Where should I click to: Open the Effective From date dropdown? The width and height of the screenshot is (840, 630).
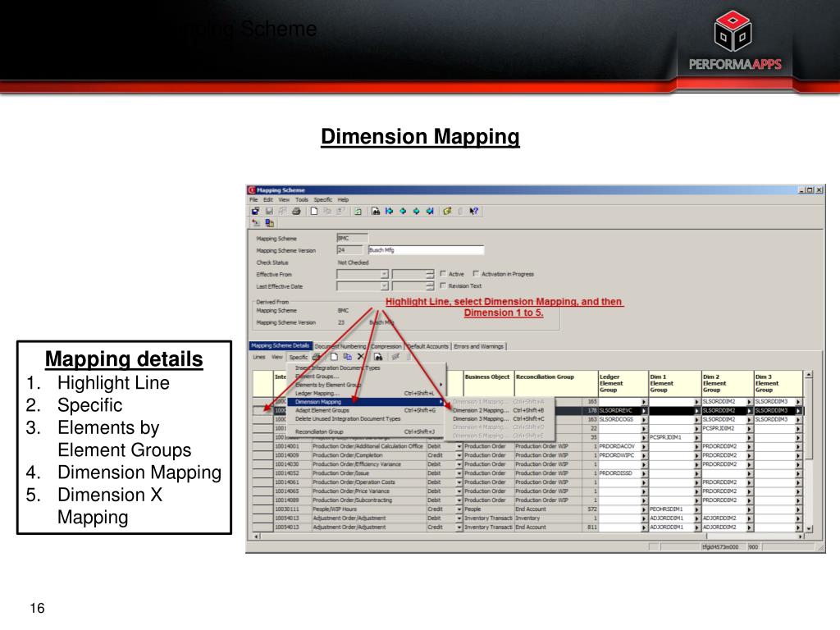[x=384, y=274]
